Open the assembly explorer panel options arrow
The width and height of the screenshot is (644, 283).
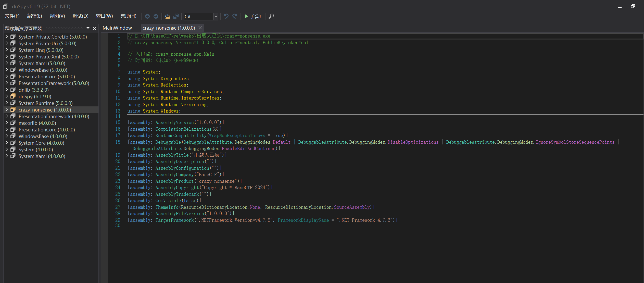tap(88, 28)
